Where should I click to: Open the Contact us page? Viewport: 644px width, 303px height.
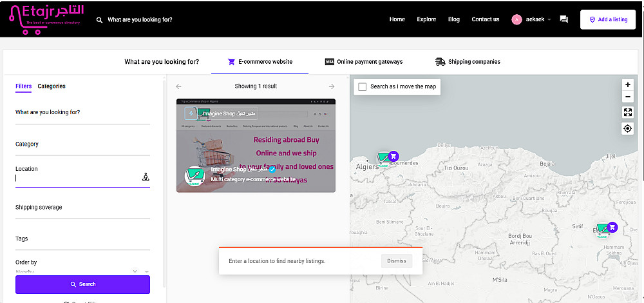coord(486,19)
